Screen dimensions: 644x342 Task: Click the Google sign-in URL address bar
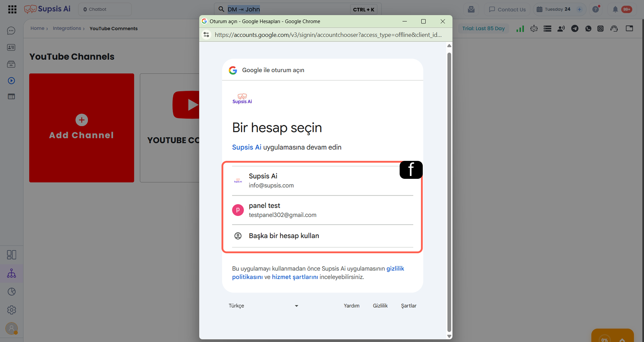(328, 35)
